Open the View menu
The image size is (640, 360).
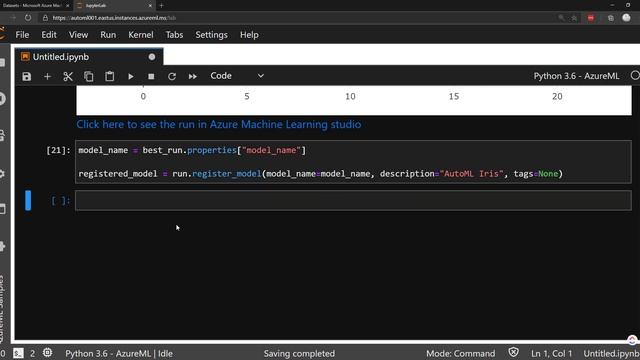pos(78,35)
